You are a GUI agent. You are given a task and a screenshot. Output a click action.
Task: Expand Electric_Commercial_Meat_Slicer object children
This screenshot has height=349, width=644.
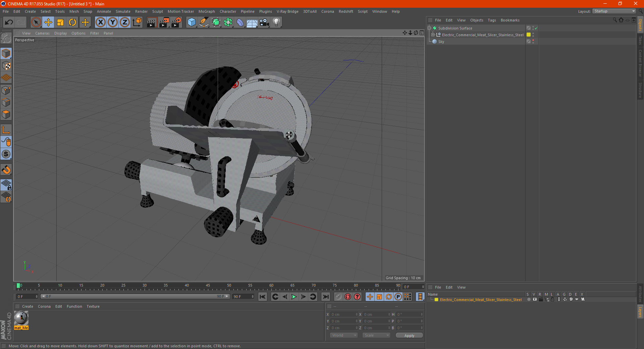[433, 35]
